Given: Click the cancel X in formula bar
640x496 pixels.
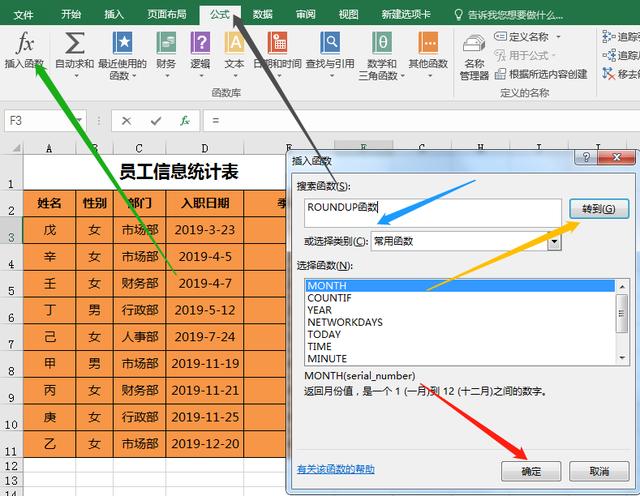Looking at the screenshot, I should pos(126,120).
